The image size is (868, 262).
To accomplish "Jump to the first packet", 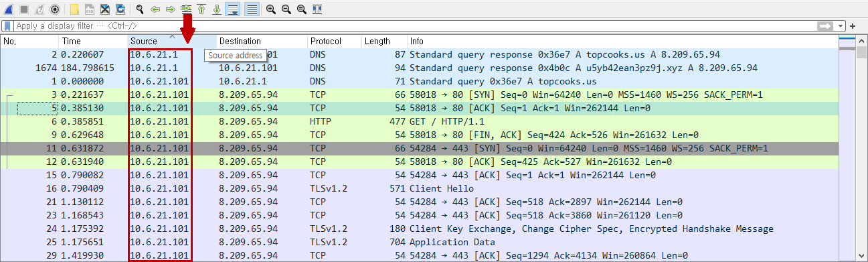I will click(201, 9).
